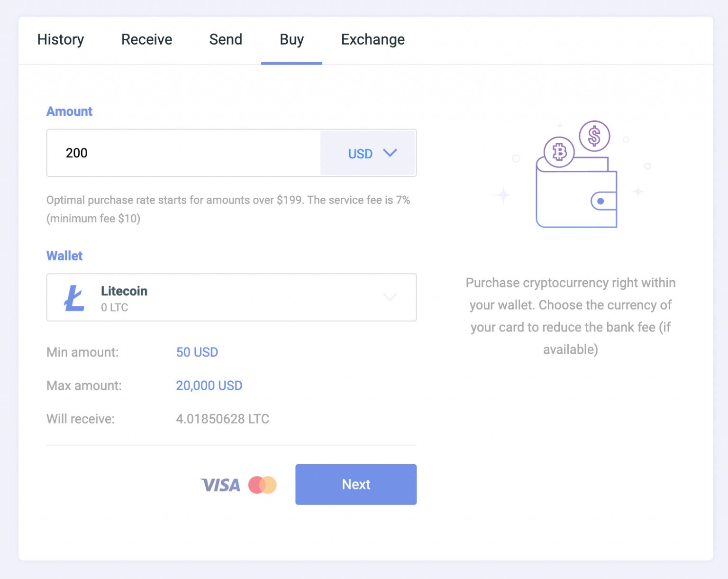Click the dollar coin illustration
Viewport: 728px width, 579px height.
pos(594,136)
